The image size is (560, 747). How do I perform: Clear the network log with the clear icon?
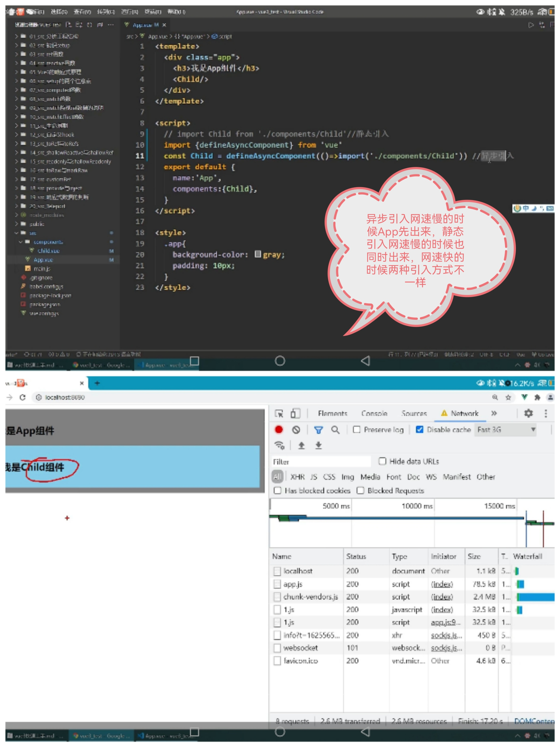click(296, 429)
